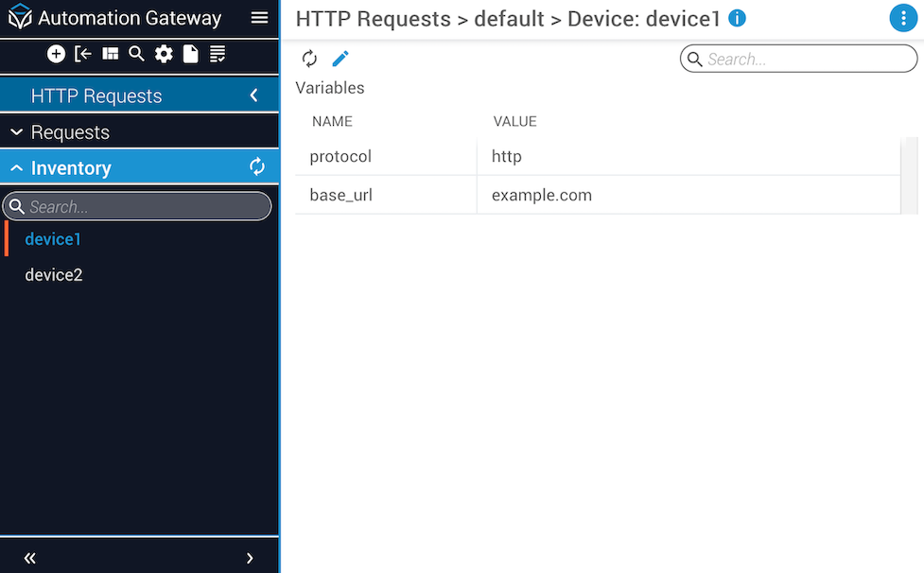Click the http value cell
The width and height of the screenshot is (924, 573).
click(x=689, y=156)
